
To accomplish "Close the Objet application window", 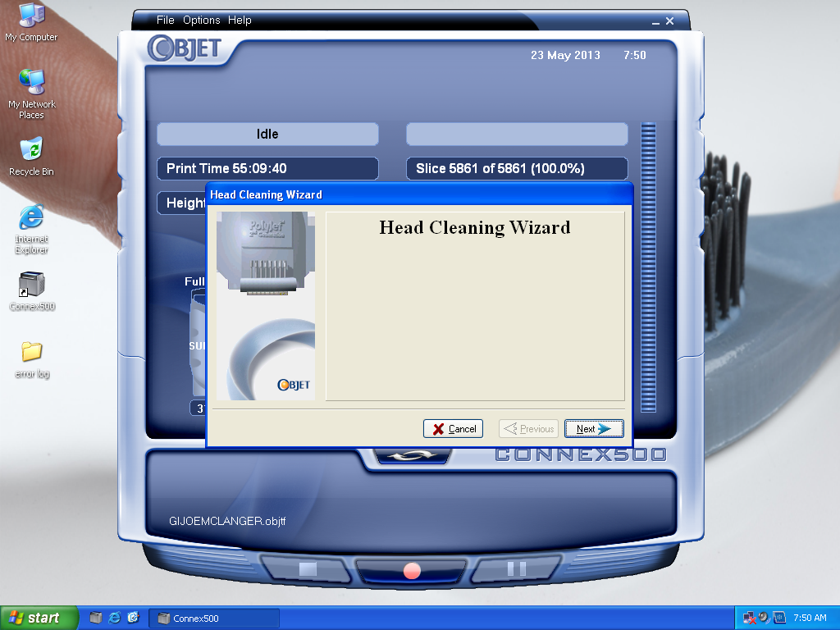I will click(x=669, y=21).
